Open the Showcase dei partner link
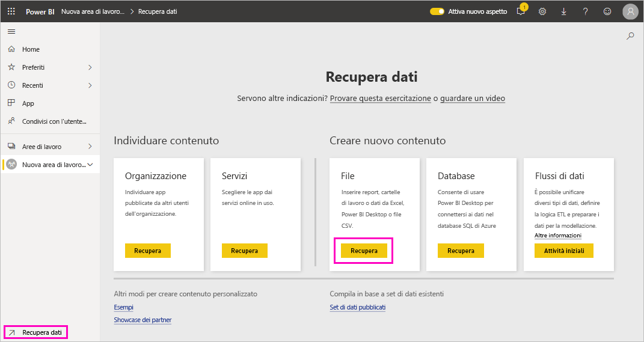The height and width of the screenshot is (342, 644). point(143,320)
